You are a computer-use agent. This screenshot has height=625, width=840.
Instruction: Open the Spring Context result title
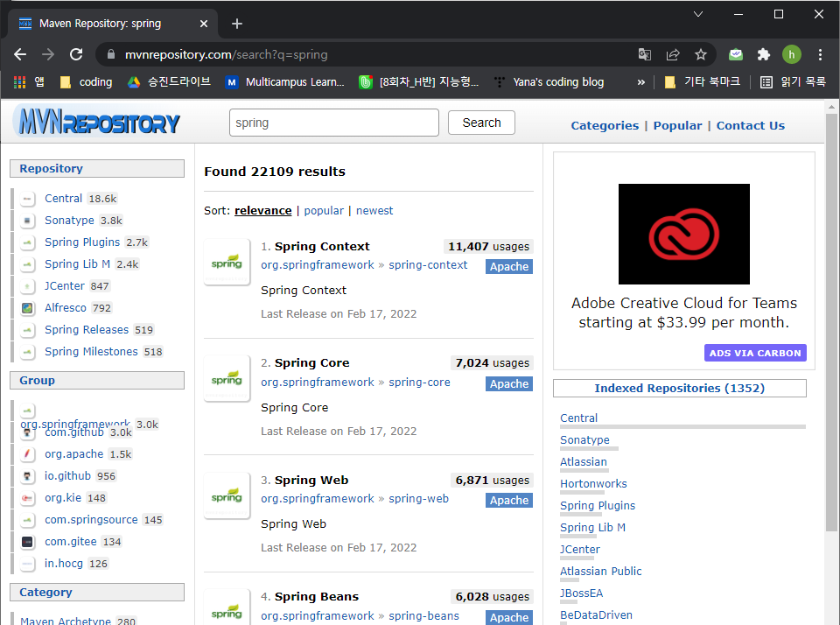322,247
